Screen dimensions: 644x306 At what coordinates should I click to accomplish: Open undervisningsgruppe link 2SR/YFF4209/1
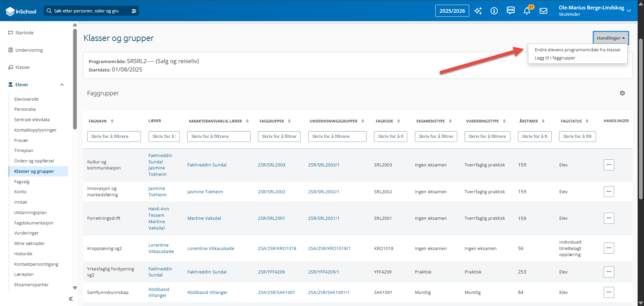[x=323, y=272]
